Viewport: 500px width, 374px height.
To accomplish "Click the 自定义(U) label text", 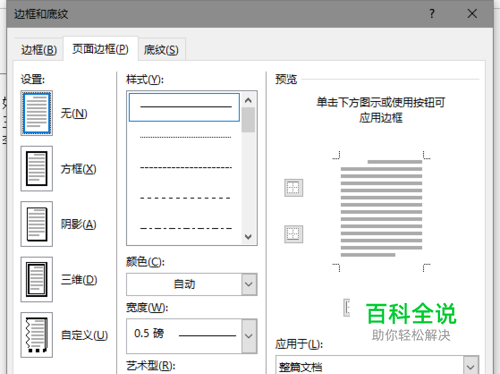I will pos(84,335).
